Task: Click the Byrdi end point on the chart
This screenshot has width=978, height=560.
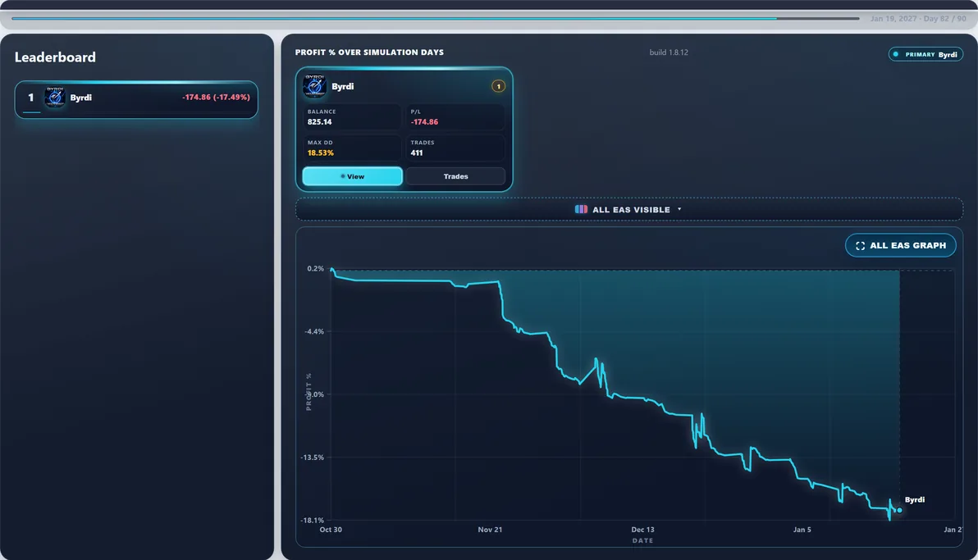Action: point(899,510)
